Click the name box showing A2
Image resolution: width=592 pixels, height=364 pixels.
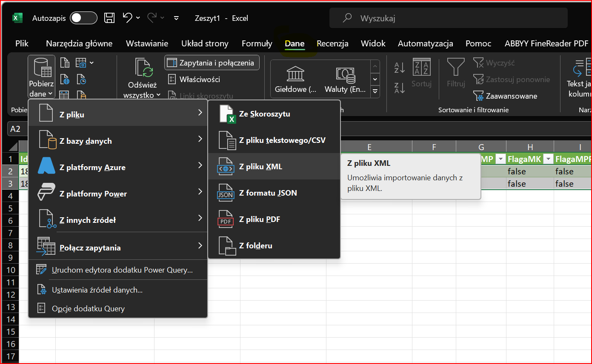[x=17, y=129]
